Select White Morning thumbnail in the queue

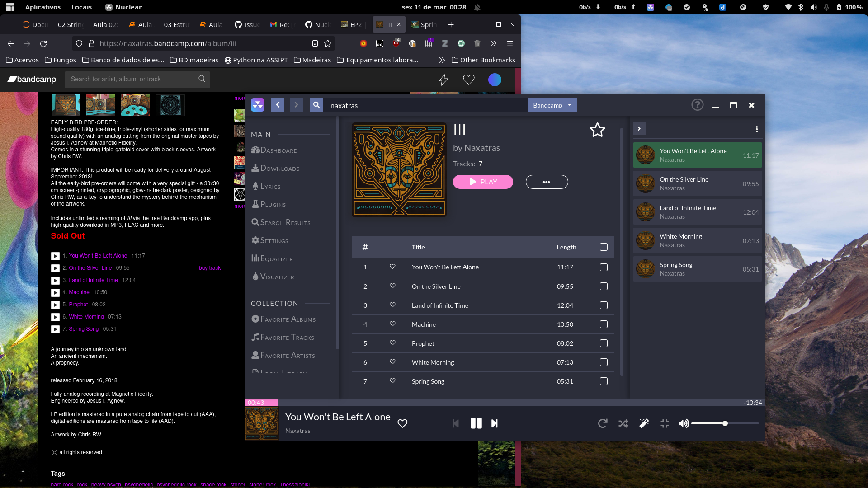pos(646,240)
